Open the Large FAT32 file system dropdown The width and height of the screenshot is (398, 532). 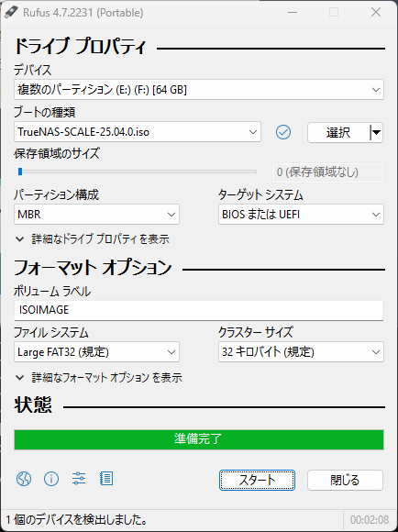pyautogui.click(x=96, y=352)
